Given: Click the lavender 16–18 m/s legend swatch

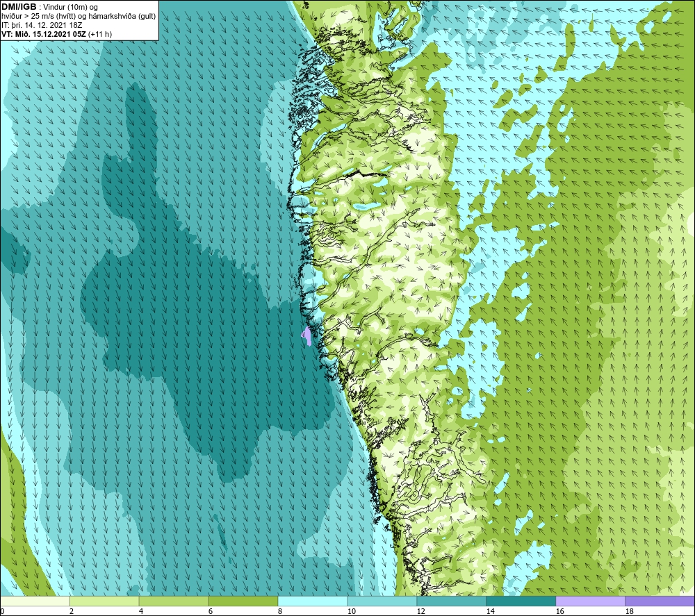Looking at the screenshot, I should tap(590, 601).
